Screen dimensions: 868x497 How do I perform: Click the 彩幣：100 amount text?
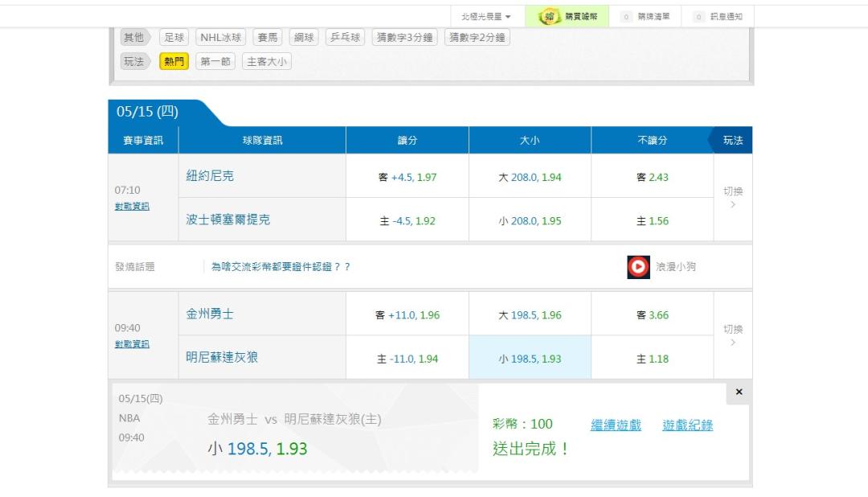(x=522, y=424)
